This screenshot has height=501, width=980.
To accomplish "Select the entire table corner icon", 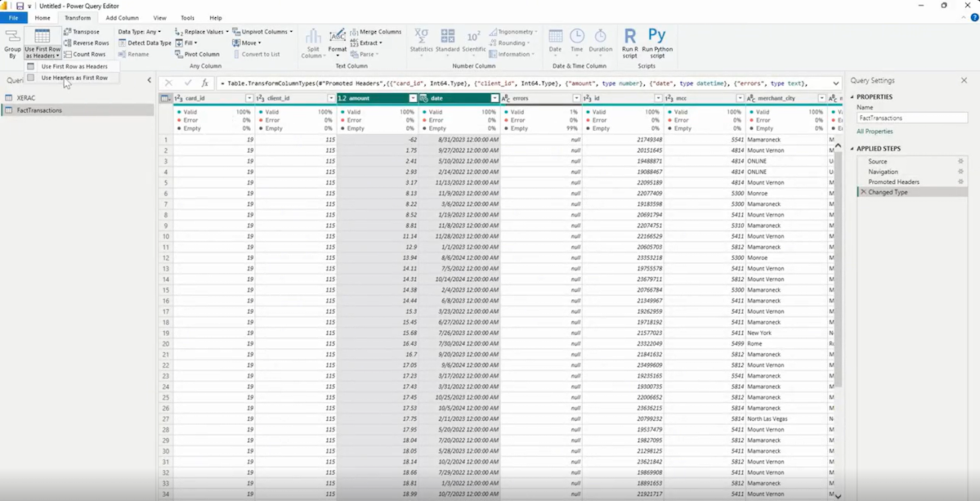I will point(166,98).
